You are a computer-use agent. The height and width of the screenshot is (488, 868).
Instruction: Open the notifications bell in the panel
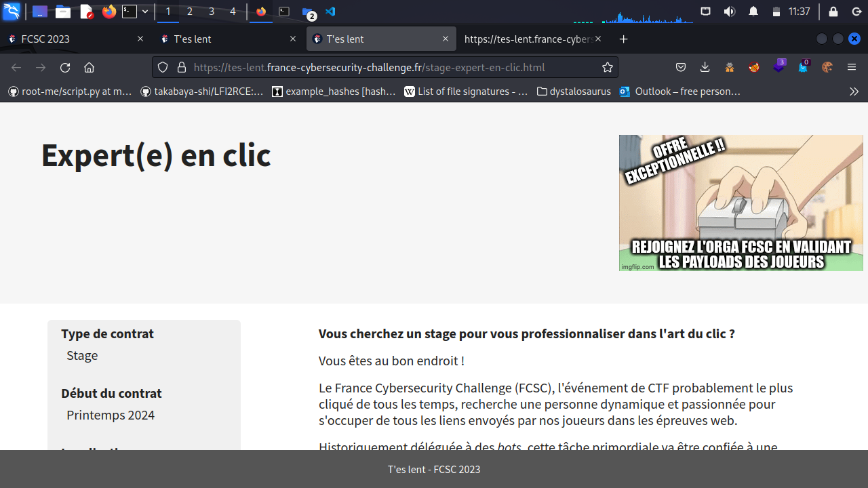point(753,12)
